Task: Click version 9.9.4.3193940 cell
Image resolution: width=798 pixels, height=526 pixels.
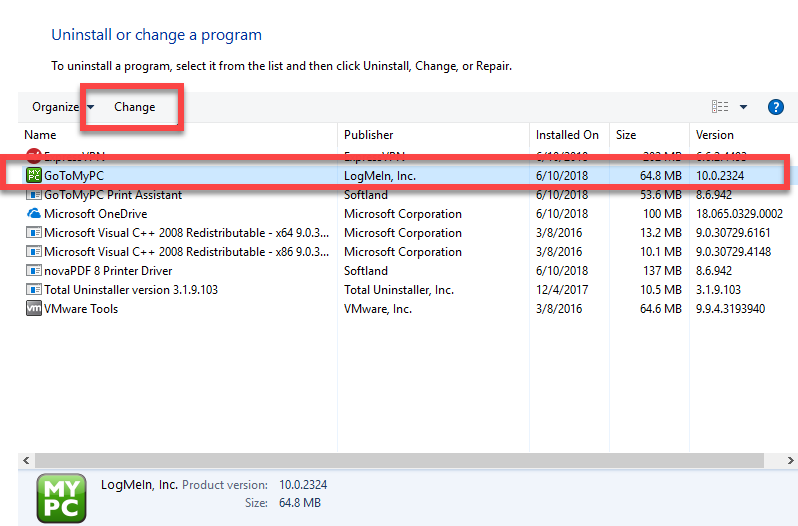Action: click(730, 309)
